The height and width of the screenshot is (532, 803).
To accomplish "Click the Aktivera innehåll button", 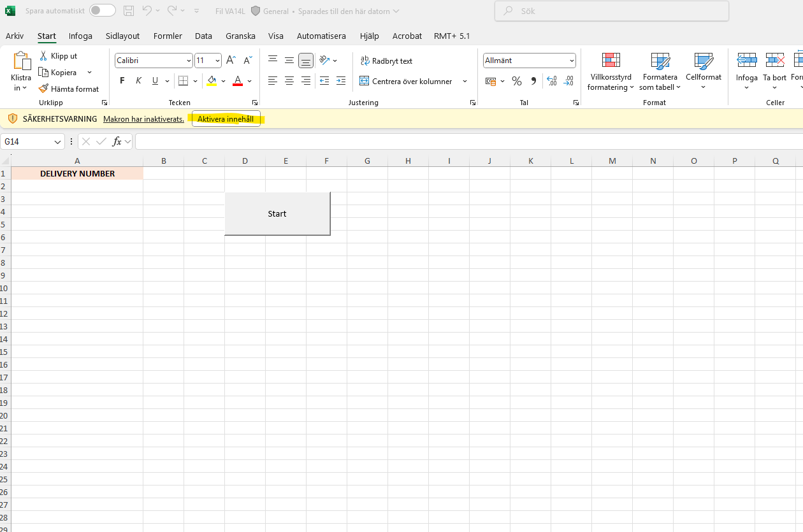I will coord(226,119).
